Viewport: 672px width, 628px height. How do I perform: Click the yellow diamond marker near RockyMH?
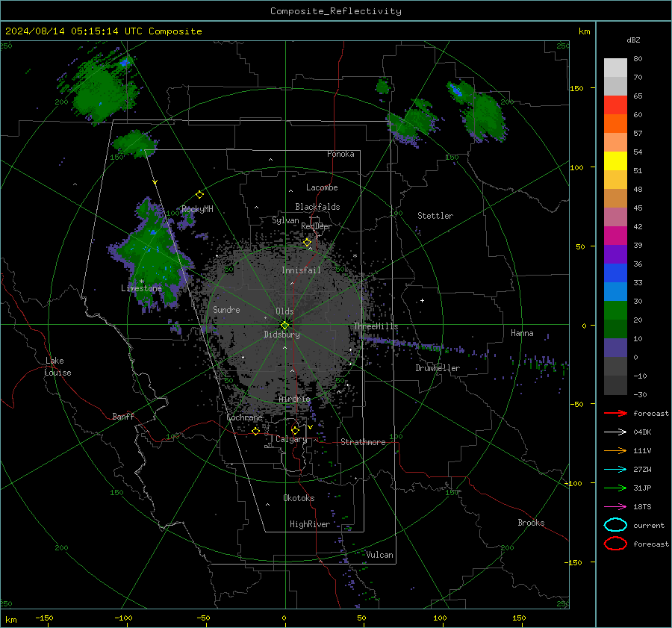(199, 195)
